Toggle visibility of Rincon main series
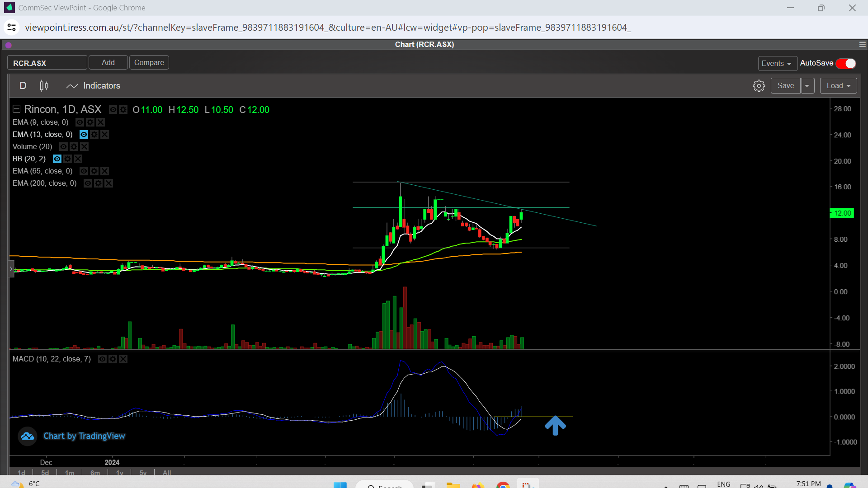868x488 pixels. pos(113,110)
